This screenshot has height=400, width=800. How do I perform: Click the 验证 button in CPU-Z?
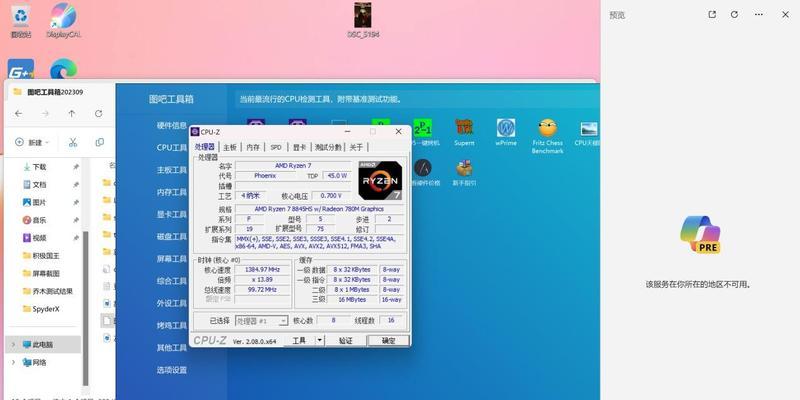[x=346, y=340]
